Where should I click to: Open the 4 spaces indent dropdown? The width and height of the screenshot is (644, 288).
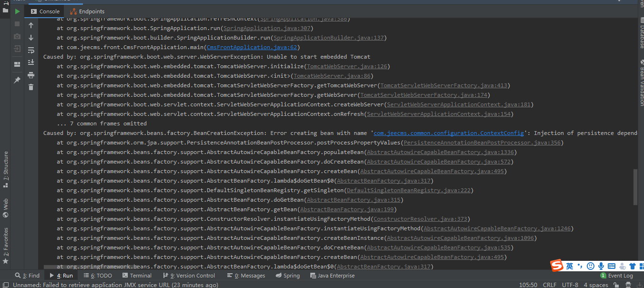(x=596, y=285)
